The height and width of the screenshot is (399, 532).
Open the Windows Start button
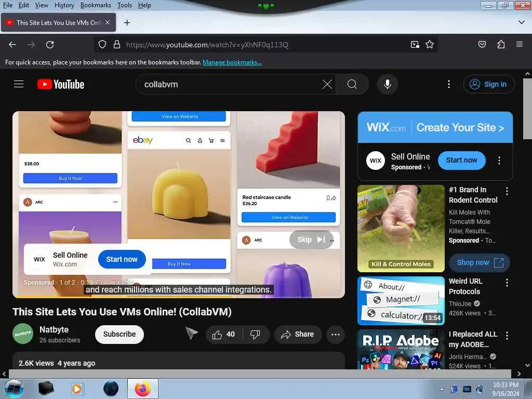(x=14, y=389)
